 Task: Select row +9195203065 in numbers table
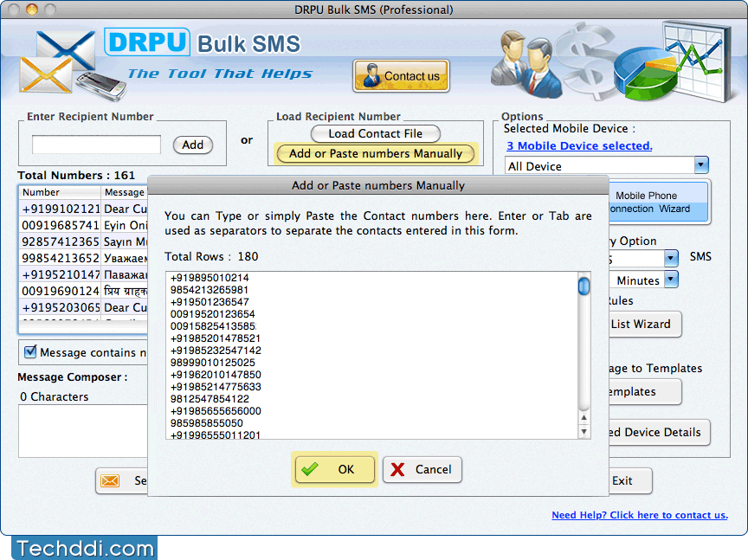[84, 307]
